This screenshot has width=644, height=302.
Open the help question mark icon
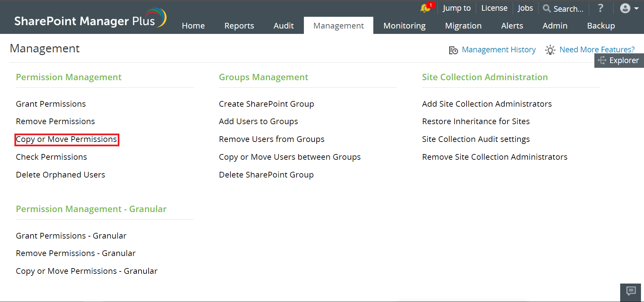(x=600, y=8)
